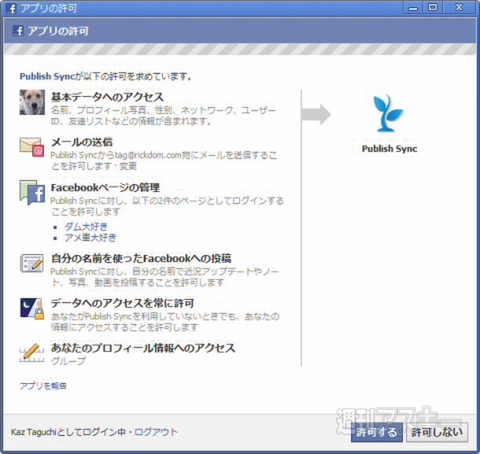Click the Publish Sync link in heading

pyautogui.click(x=46, y=76)
